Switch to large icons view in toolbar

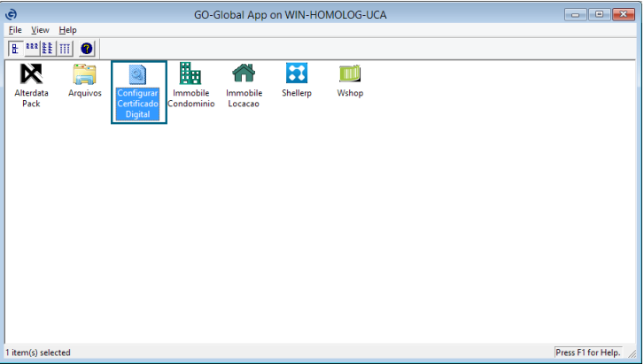(x=16, y=49)
